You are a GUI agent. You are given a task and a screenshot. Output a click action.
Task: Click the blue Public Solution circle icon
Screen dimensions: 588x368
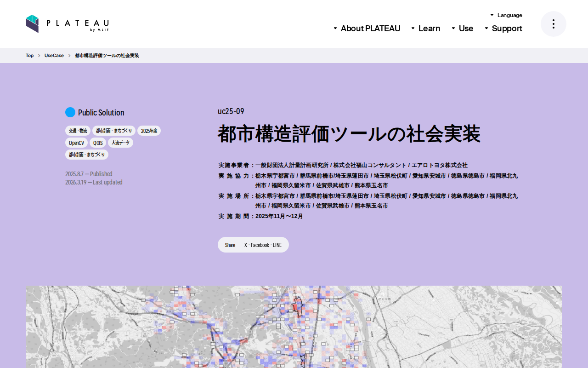tap(70, 112)
